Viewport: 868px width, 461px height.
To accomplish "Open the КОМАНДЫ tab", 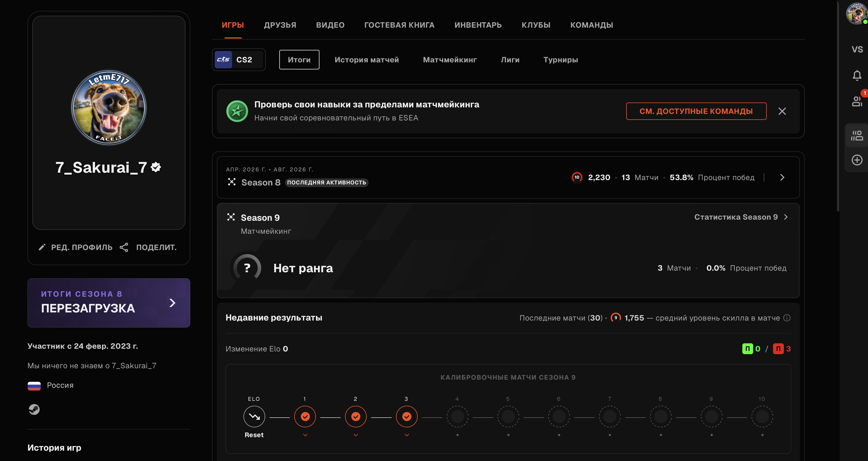I will pos(591,25).
